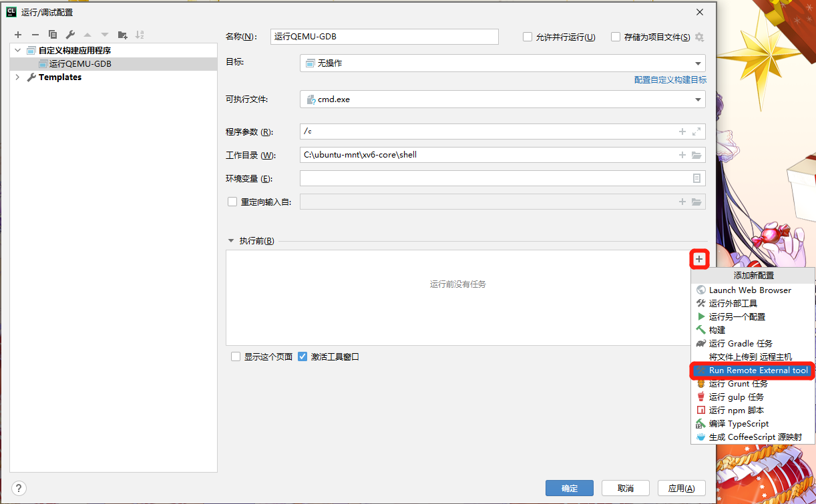Click the wrench edit templates icon

70,35
